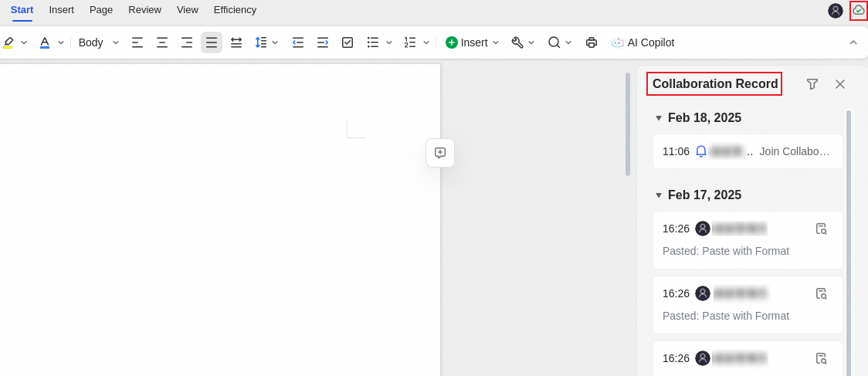Center align the text
This screenshot has width=868, height=376.
(162, 42)
